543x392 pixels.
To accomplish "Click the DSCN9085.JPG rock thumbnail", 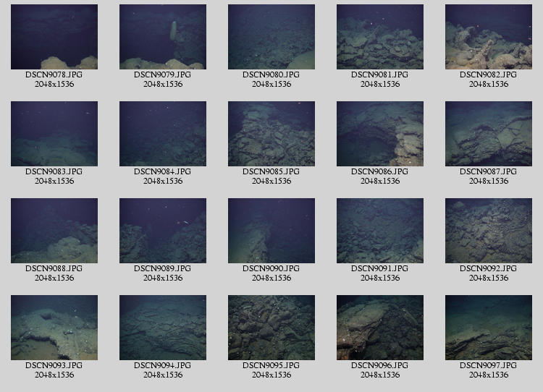I will pos(271,134).
